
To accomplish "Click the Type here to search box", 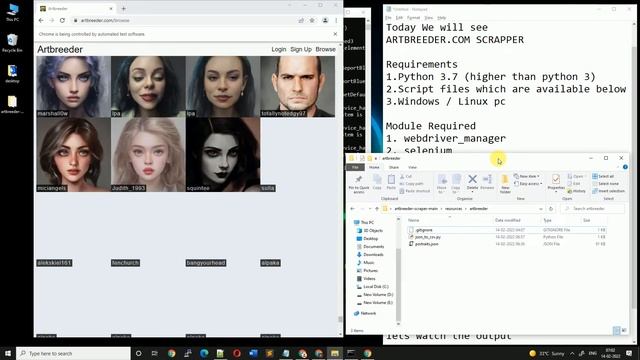I will [73, 353].
